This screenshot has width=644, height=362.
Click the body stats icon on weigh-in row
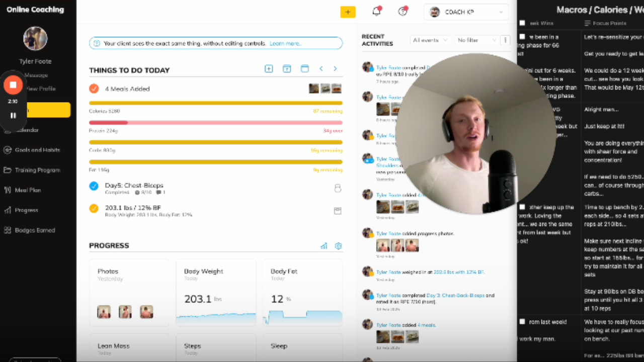(338, 211)
